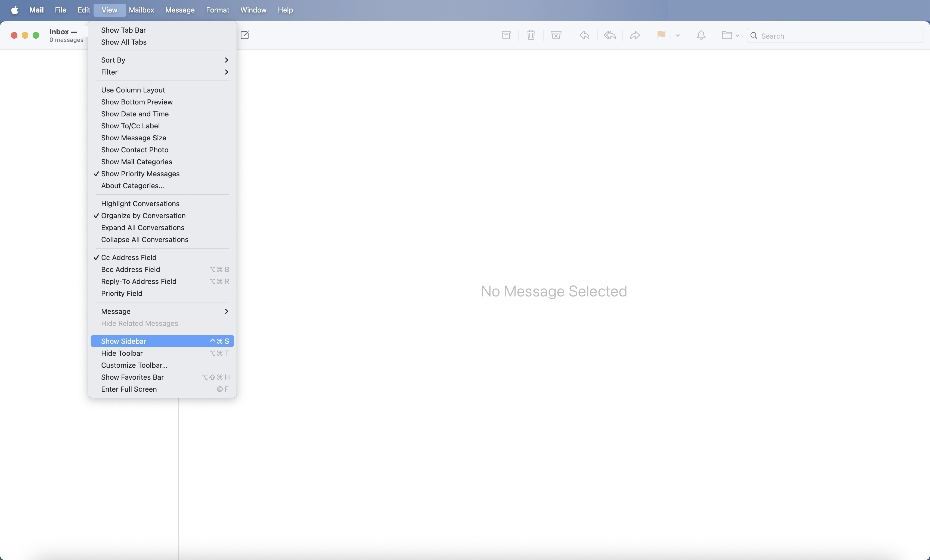Image resolution: width=930 pixels, height=560 pixels.
Task: Open the Mail app menu
Action: [x=37, y=10]
